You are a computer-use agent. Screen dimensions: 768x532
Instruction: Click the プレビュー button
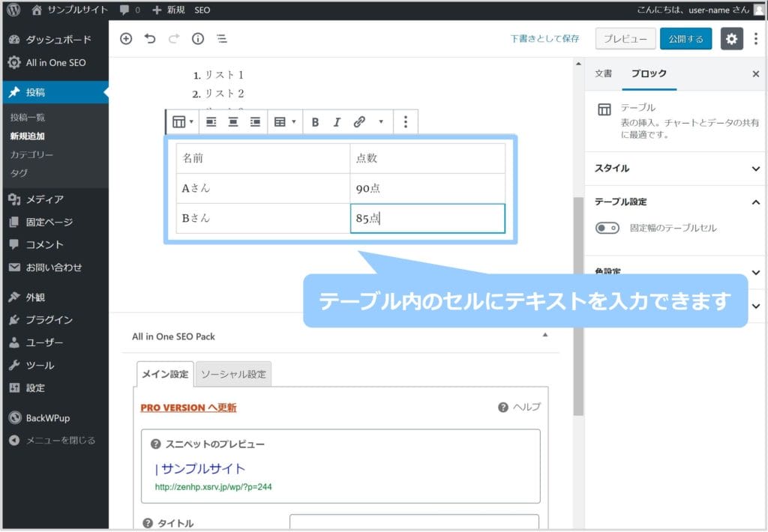(x=625, y=39)
